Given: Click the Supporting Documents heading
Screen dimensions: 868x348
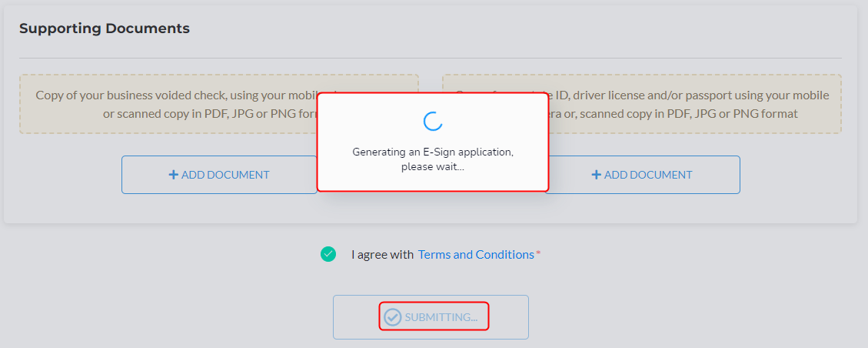Looking at the screenshot, I should click(105, 28).
